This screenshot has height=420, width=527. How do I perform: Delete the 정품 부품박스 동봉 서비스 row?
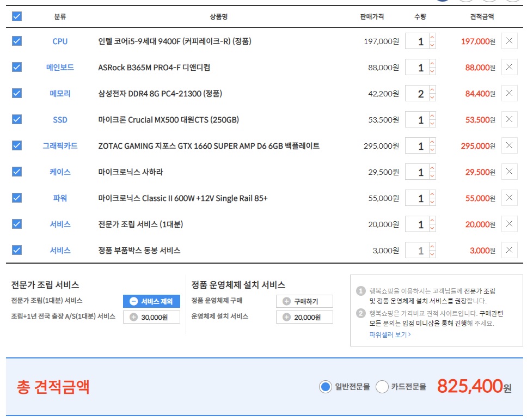point(509,251)
